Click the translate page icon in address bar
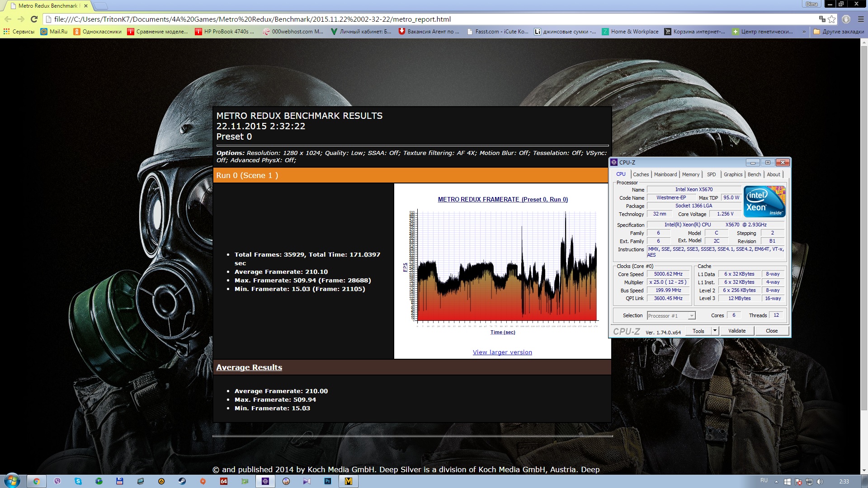 point(822,19)
